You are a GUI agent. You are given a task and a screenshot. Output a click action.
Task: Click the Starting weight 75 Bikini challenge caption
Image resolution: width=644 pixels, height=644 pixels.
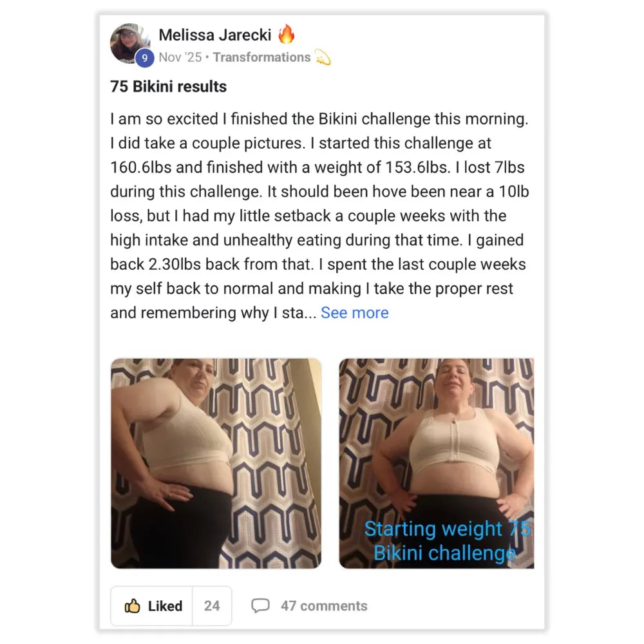(447, 540)
